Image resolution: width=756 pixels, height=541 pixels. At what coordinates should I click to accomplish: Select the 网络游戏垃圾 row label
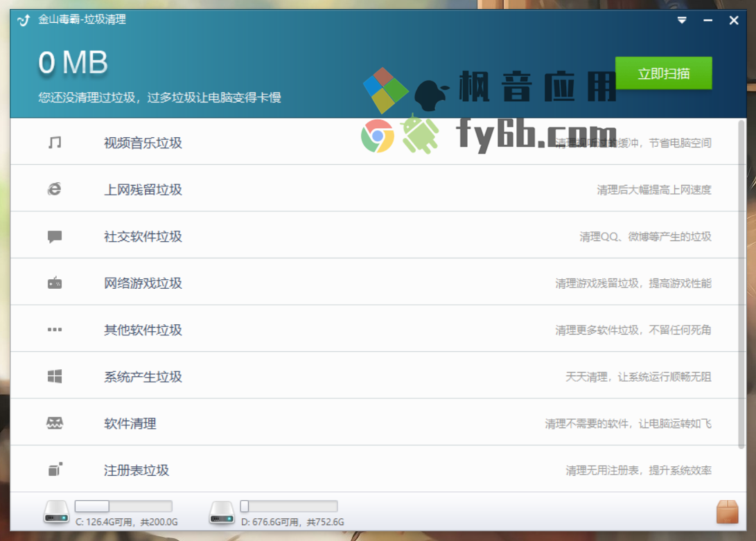[x=143, y=283]
